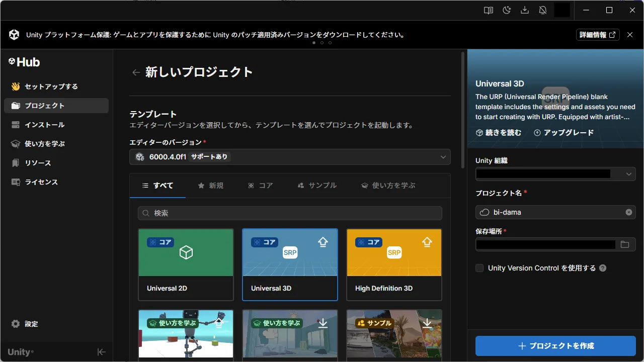Click the night-mode moon icon in title bar
This screenshot has width=644, height=362.
(x=507, y=10)
